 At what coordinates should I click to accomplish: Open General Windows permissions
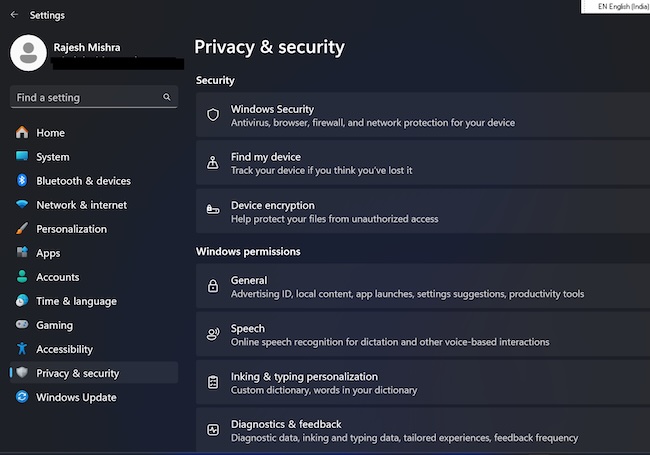coord(423,286)
